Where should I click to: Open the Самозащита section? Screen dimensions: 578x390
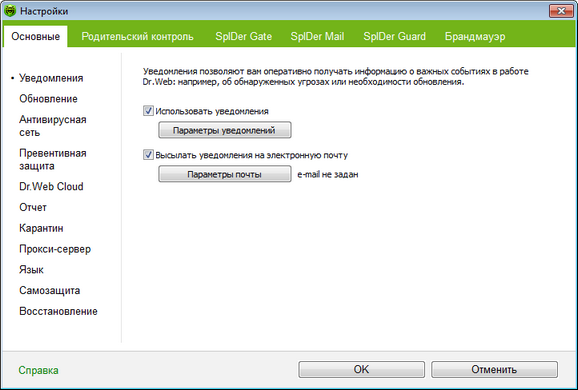point(49,290)
